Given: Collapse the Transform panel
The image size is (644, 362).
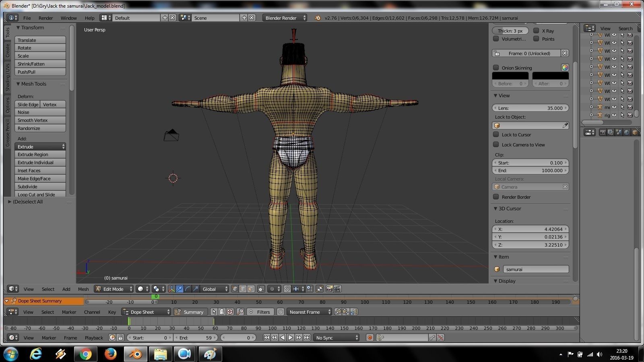Looking at the screenshot, I should 18,28.
